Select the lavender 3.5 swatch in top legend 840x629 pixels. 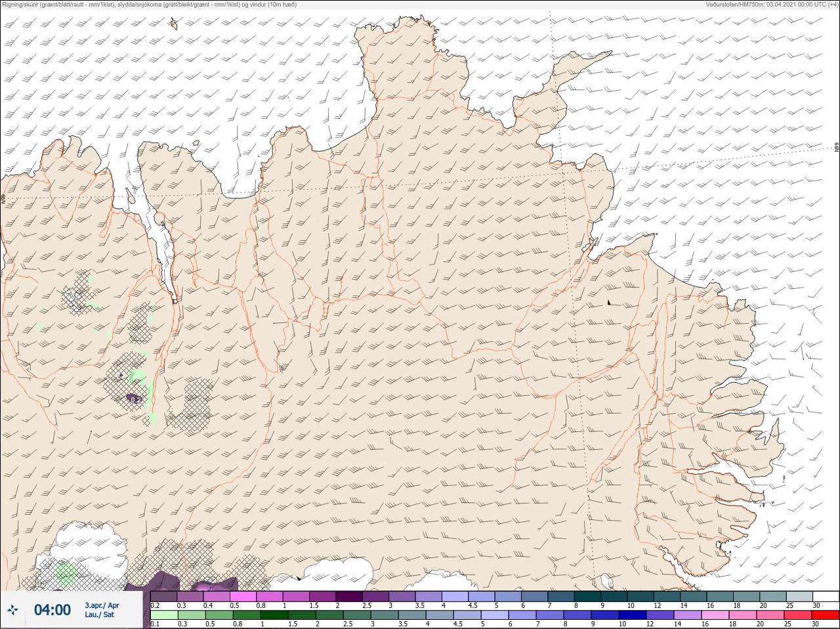coord(429,596)
